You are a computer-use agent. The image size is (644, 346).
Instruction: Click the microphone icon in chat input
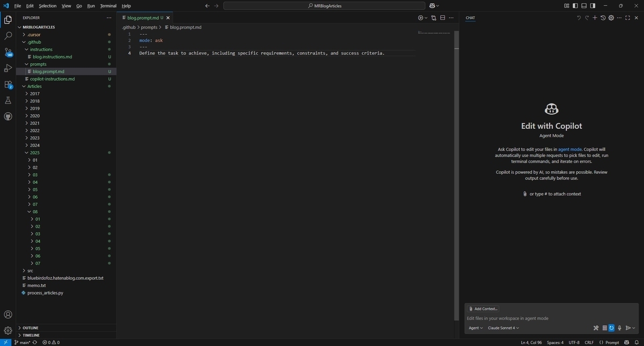[x=619, y=328]
